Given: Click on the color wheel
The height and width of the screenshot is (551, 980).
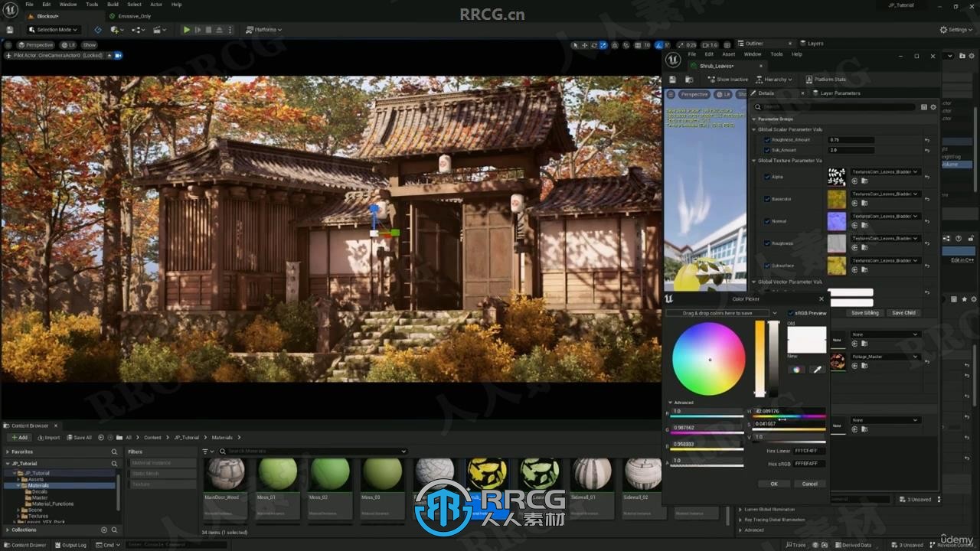Looking at the screenshot, I should (x=709, y=359).
